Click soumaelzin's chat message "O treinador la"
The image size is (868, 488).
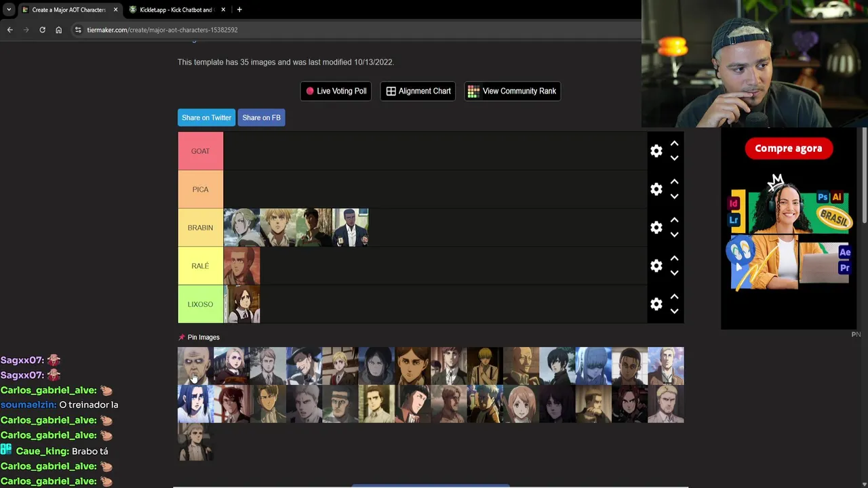89,405
